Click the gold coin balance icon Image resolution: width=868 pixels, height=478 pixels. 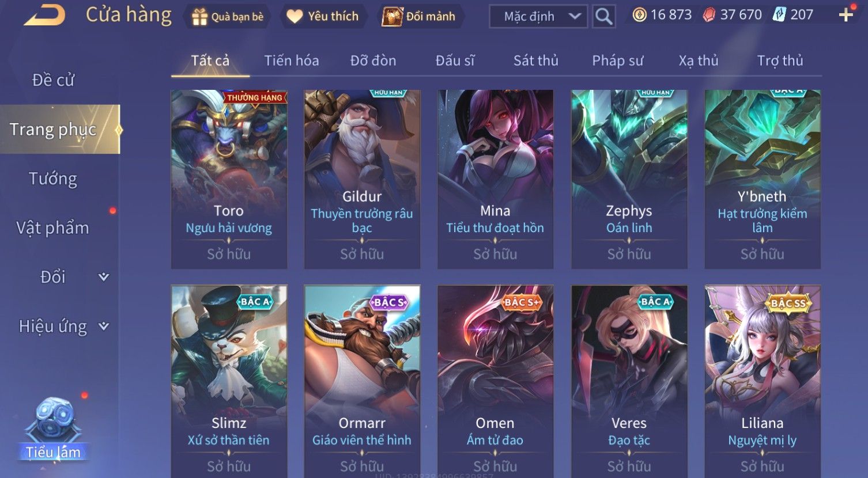pyautogui.click(x=639, y=15)
